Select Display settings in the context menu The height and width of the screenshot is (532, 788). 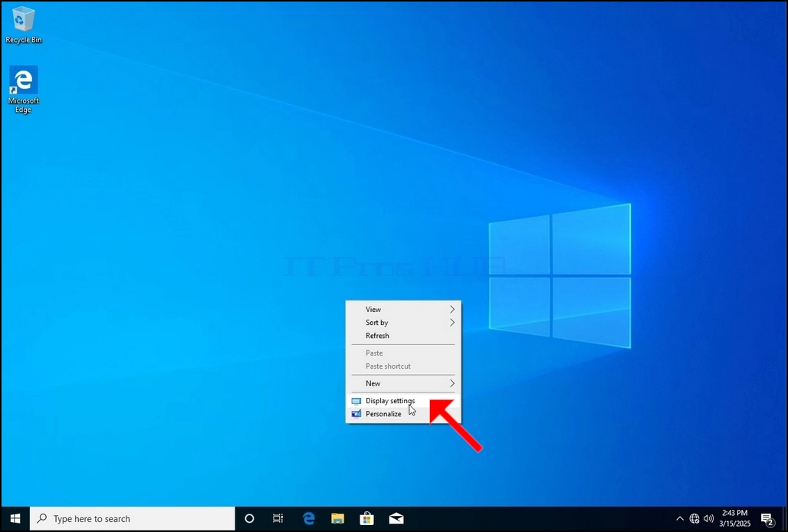point(403,401)
